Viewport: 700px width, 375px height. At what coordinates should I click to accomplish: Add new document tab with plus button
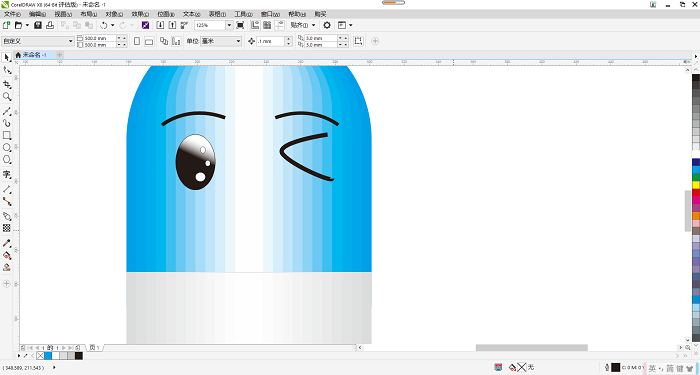(59, 54)
